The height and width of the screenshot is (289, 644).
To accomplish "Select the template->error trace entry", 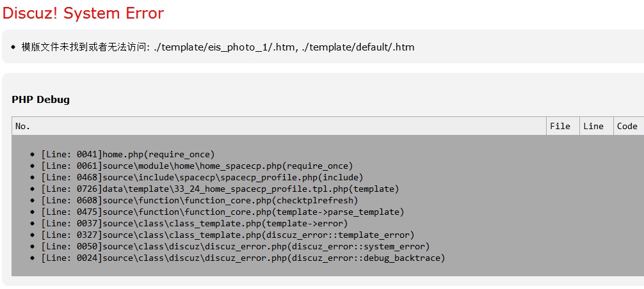I will pyautogui.click(x=194, y=223).
